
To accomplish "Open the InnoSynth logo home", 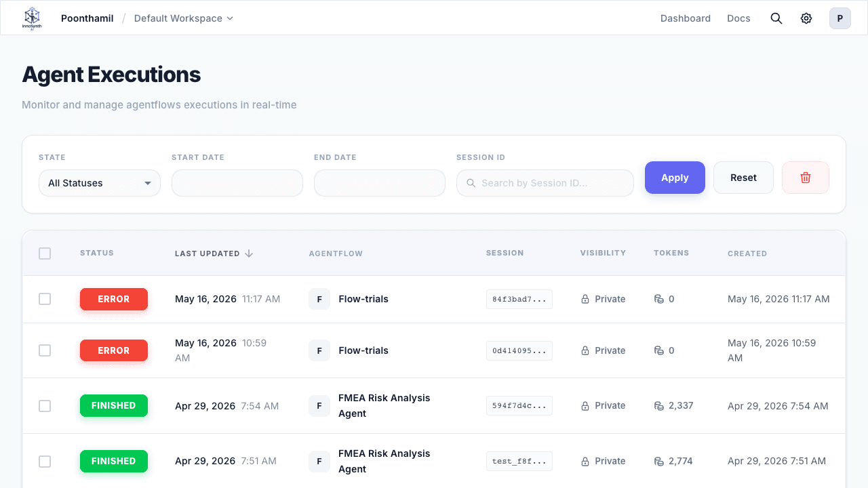I will click(x=32, y=18).
